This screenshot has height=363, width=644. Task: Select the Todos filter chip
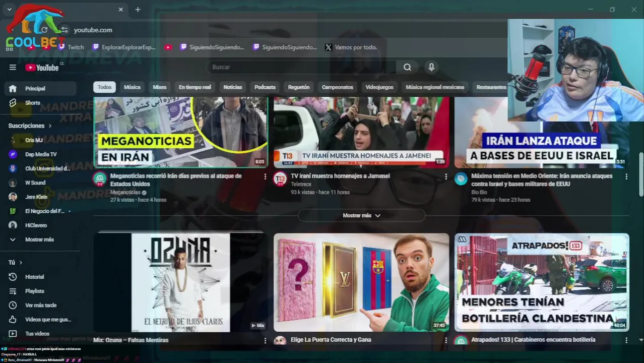[x=104, y=87]
